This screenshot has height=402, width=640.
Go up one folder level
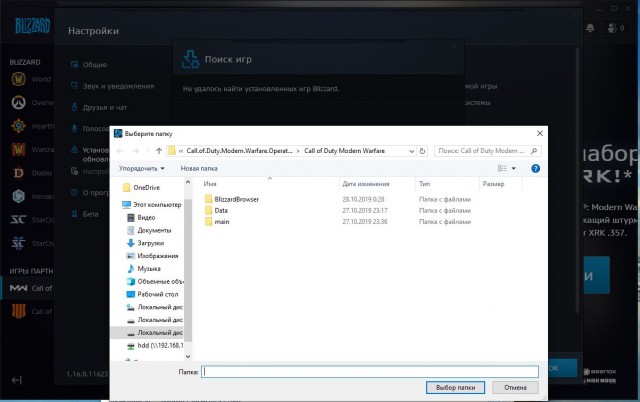pos(159,151)
